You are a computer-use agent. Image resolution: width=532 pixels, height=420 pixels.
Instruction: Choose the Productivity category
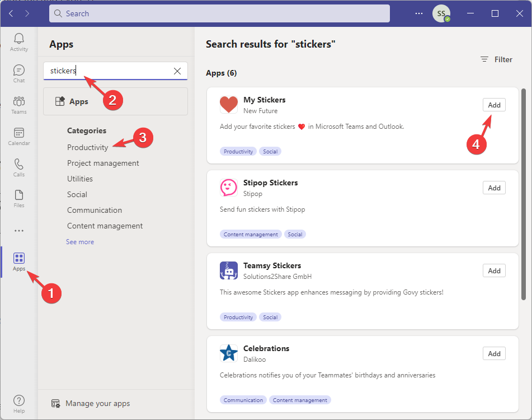click(x=87, y=147)
